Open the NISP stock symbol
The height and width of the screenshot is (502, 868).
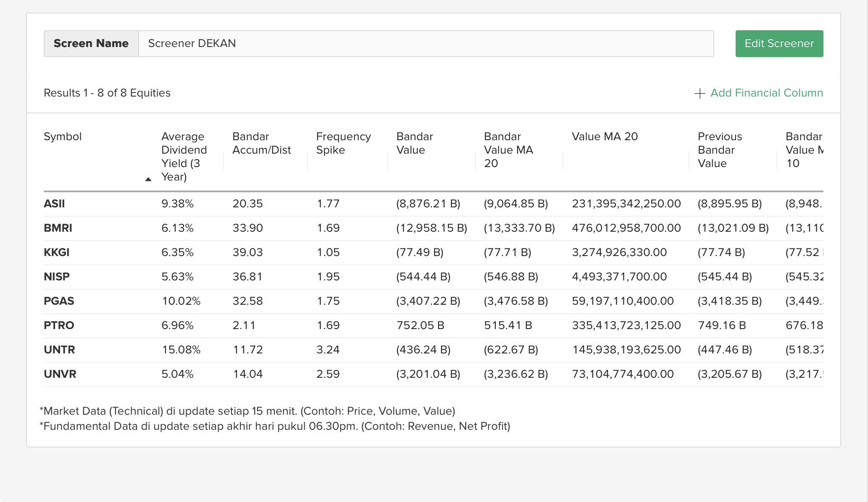(57, 277)
